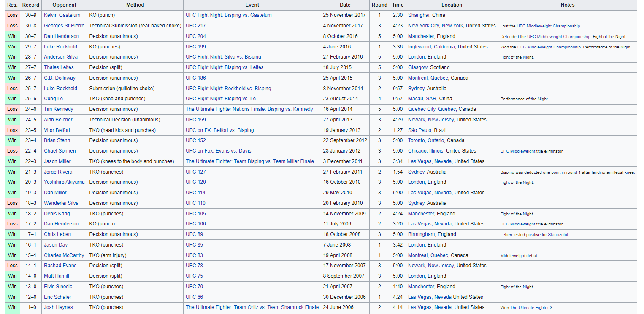Click the Date column header

(x=345, y=5)
